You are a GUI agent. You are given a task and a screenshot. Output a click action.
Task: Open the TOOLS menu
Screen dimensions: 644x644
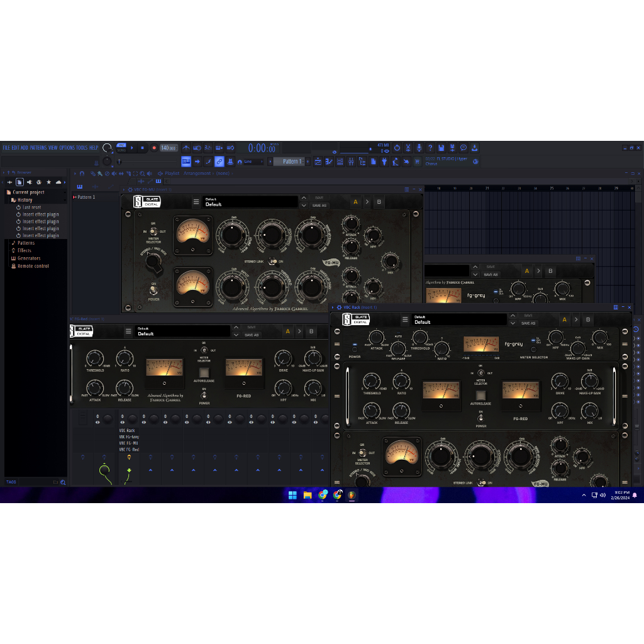(x=82, y=148)
